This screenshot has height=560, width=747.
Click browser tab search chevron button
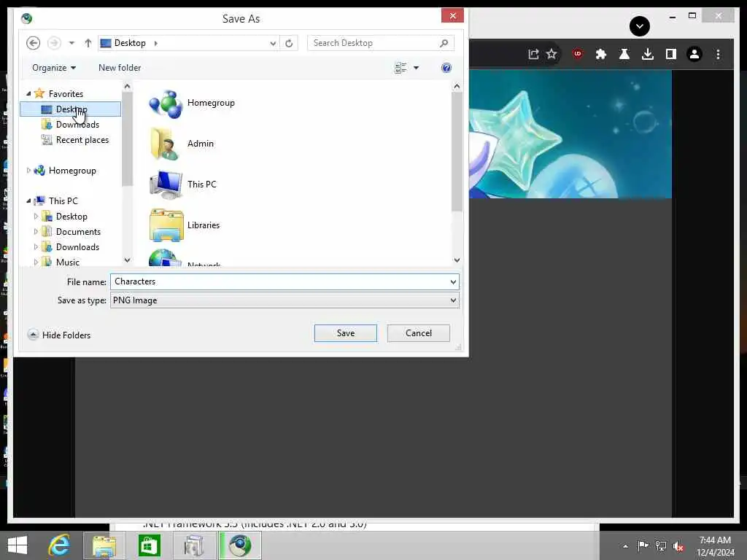point(639,26)
